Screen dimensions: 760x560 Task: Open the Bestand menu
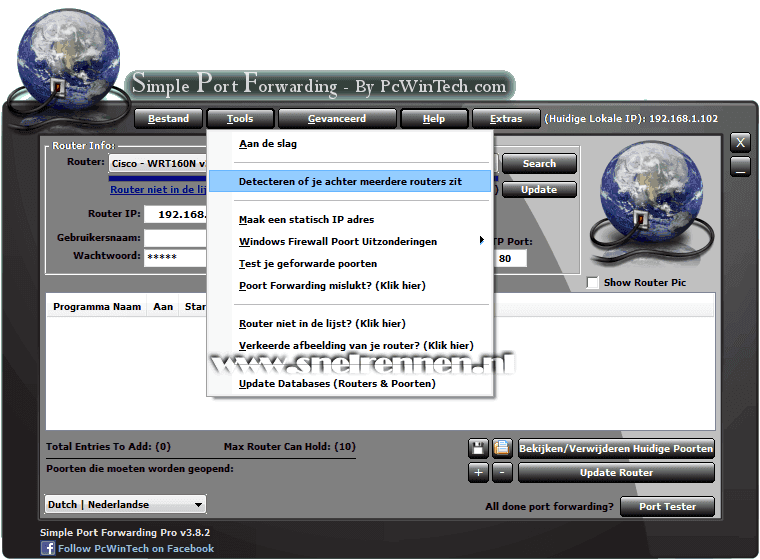[x=168, y=118]
